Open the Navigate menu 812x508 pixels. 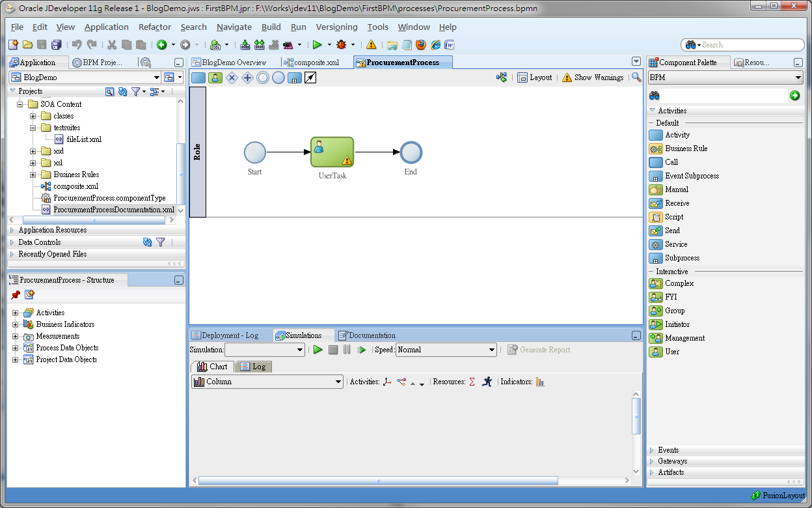point(234,27)
